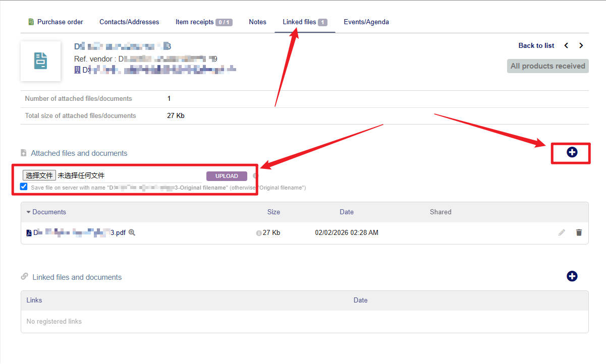Go to the next record with the right chevron
This screenshot has height=364, width=606.
click(581, 45)
